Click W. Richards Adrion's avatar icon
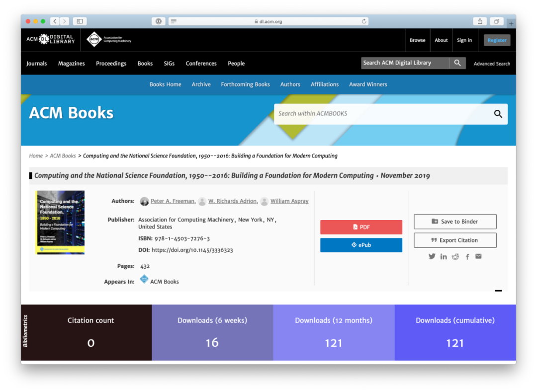The image size is (537, 392). pos(202,202)
